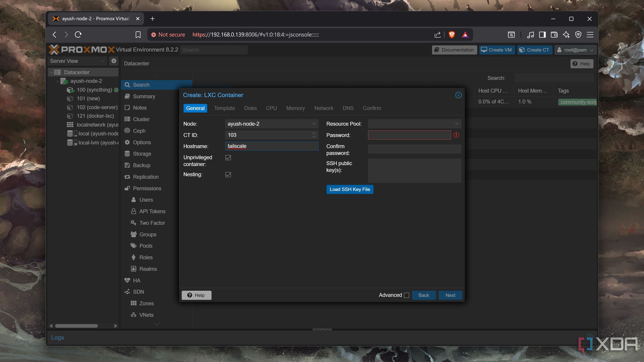Viewport: 644px width, 362px height.
Task: Close the Create LXC Container dialog
Action: coord(459,95)
